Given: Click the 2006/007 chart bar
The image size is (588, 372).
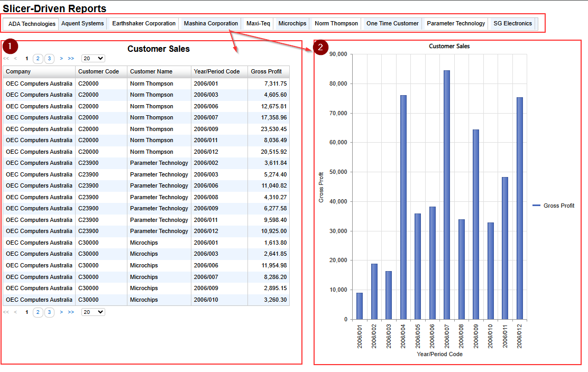Looking at the screenshot, I should [x=447, y=195].
